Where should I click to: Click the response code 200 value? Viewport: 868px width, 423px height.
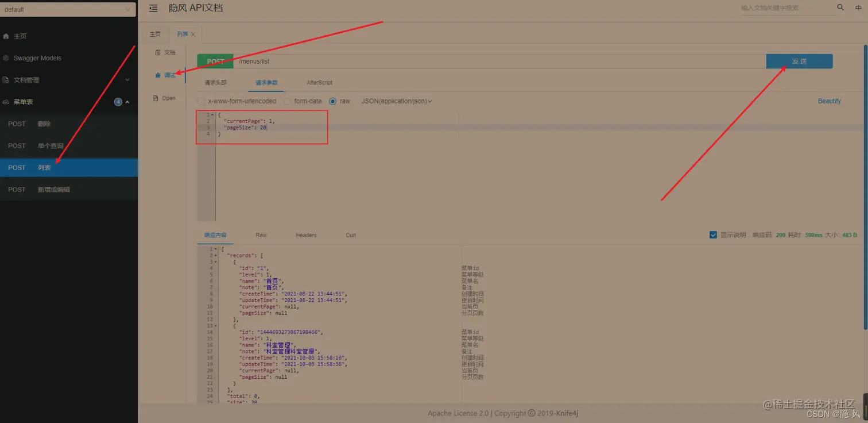point(780,235)
